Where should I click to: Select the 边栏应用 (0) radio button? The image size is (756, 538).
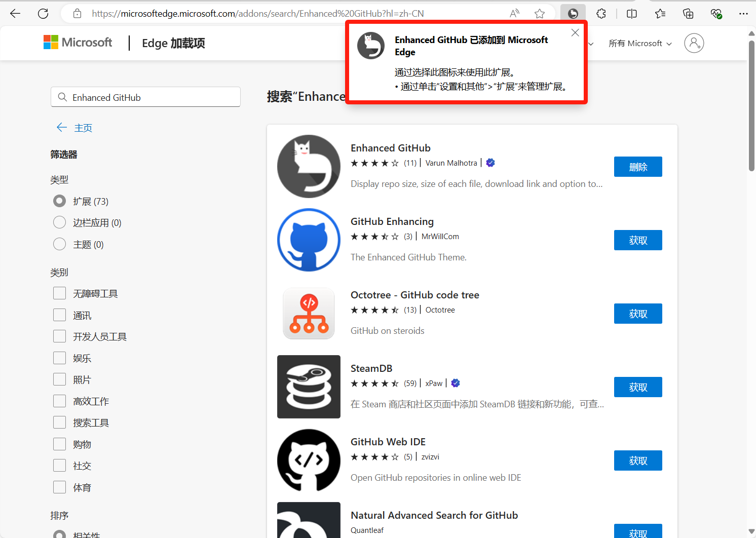60,222
